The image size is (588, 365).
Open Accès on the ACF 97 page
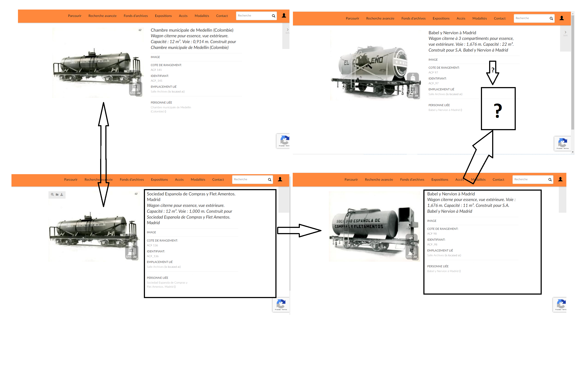coord(461,19)
